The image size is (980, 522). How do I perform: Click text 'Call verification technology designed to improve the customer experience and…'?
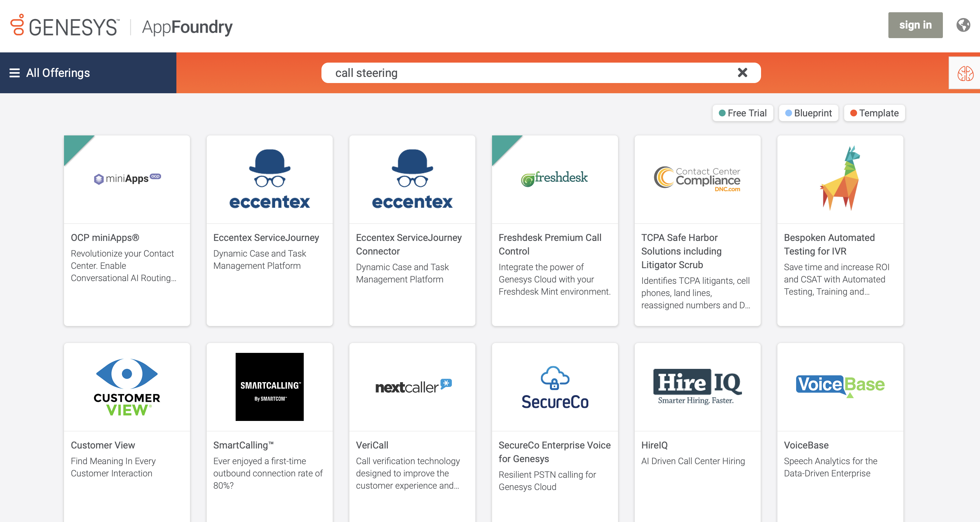[408, 473]
